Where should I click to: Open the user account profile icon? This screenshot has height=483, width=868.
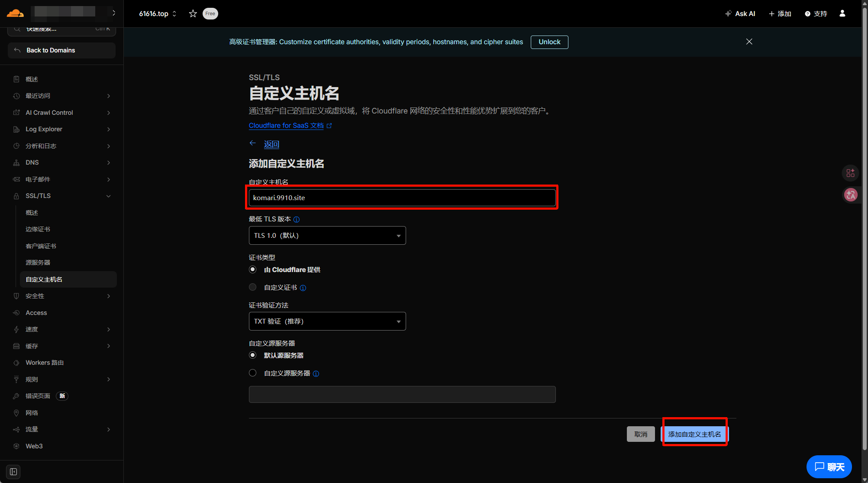coord(842,13)
